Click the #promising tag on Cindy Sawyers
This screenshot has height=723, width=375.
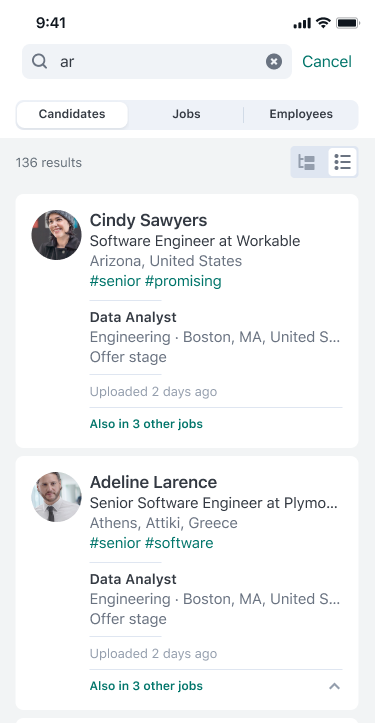[183, 281]
